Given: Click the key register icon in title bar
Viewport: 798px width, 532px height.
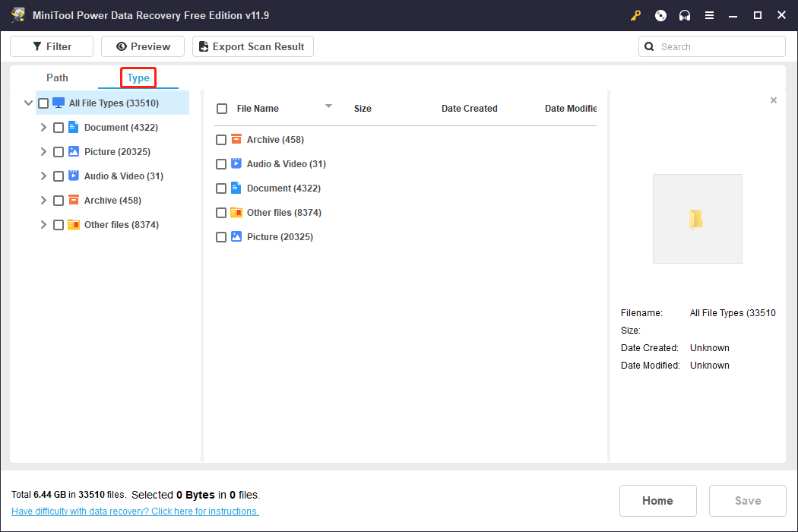Looking at the screenshot, I should (636, 15).
